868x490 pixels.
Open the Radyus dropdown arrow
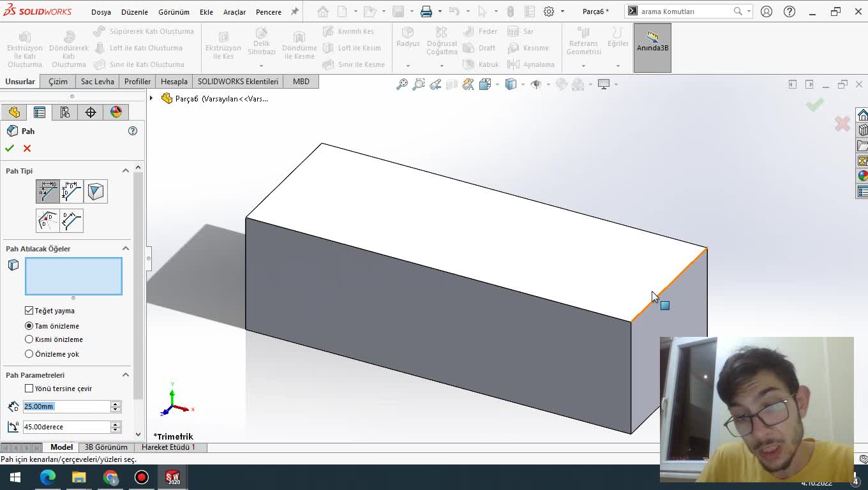pos(408,66)
